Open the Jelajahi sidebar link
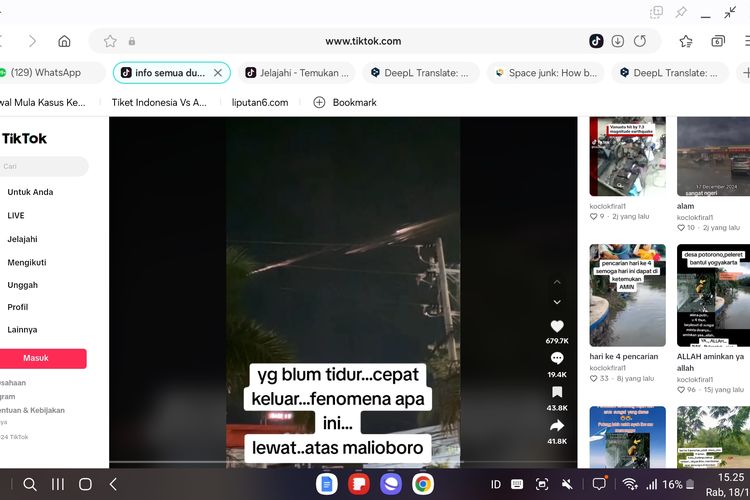This screenshot has height=500, width=750. [22, 239]
